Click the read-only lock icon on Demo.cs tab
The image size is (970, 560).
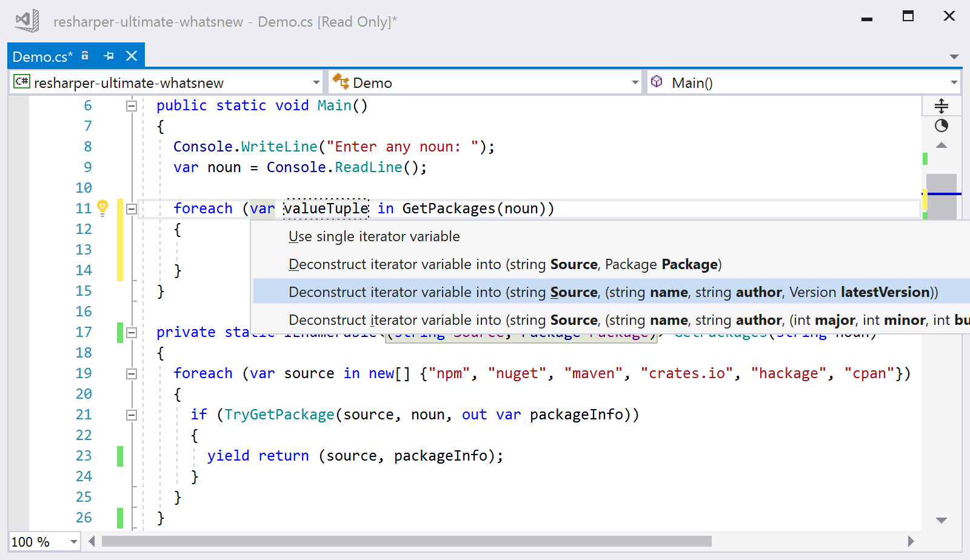coord(85,55)
